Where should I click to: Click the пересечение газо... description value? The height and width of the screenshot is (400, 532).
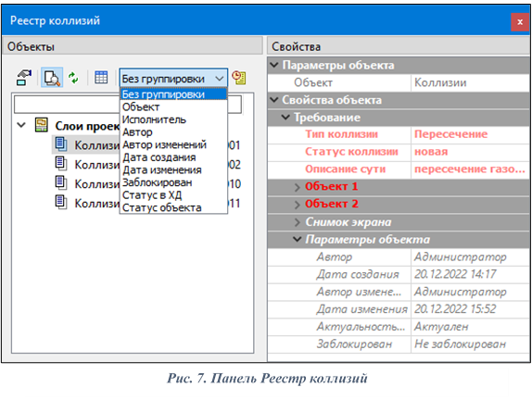[470, 169]
